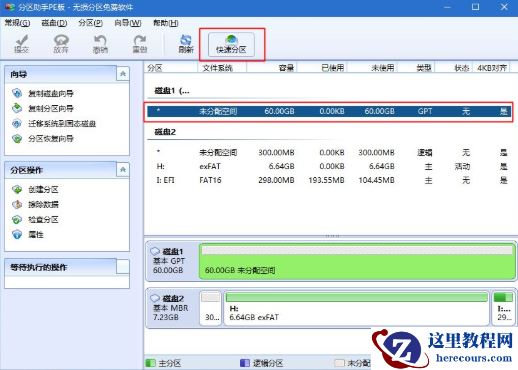
Task: Expand the 等待执行的操作 panel
Action: pos(123,267)
